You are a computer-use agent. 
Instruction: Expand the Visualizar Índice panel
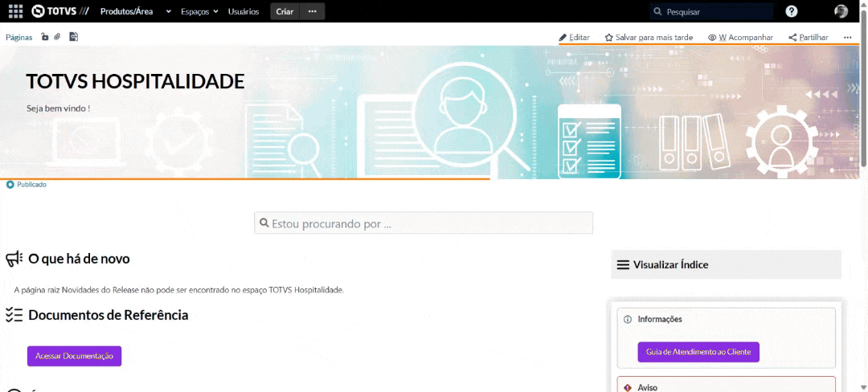point(726,264)
